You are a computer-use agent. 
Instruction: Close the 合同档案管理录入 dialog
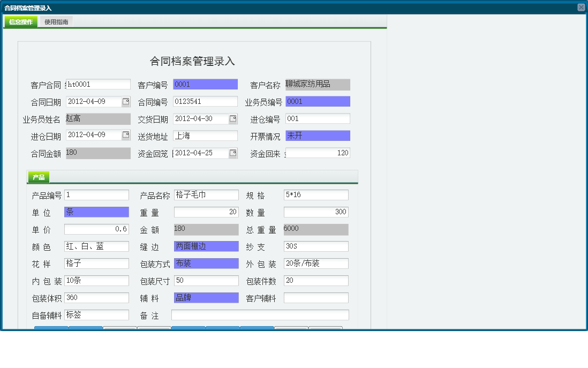582,7
